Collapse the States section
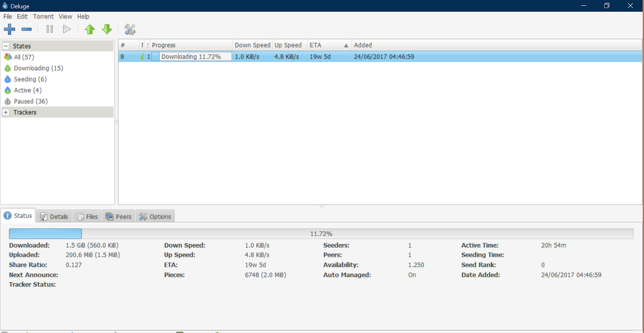 tap(6, 46)
